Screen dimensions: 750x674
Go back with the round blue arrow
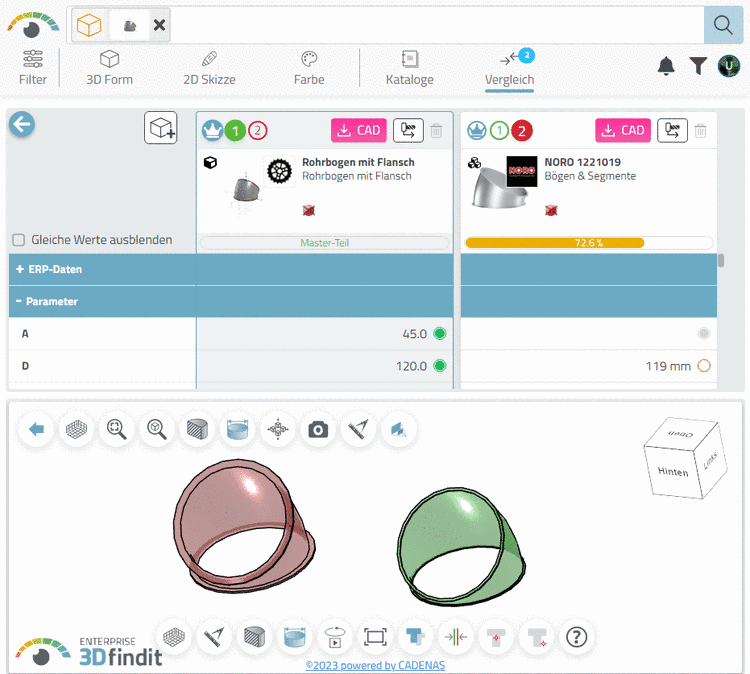click(x=22, y=124)
